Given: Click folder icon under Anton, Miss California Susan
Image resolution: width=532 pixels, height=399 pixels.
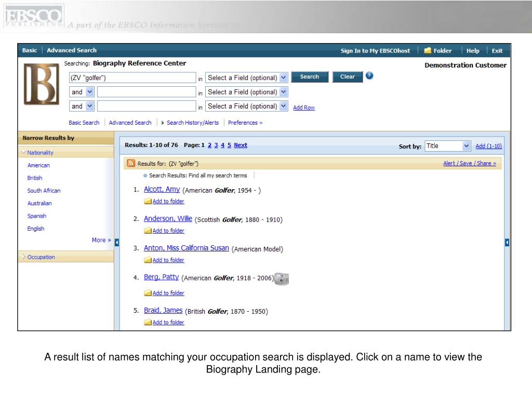Looking at the screenshot, I should pos(148,260).
